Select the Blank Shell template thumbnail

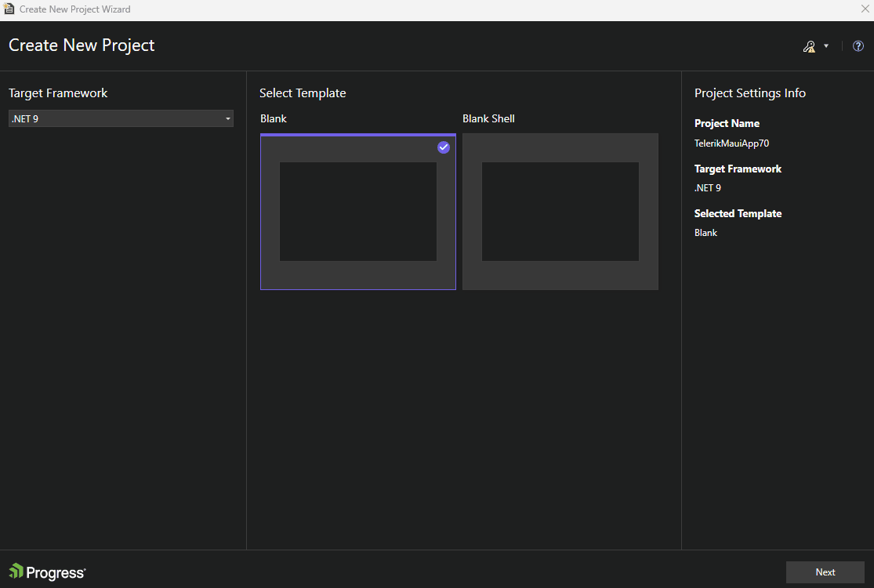[x=560, y=212]
